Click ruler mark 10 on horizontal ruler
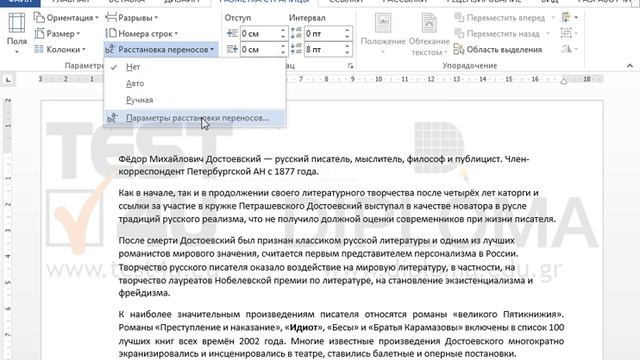 click(x=378, y=79)
